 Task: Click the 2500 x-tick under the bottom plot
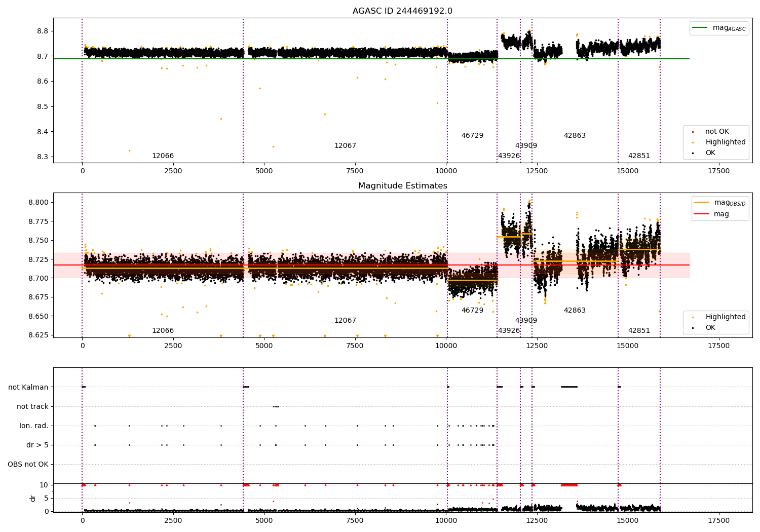click(173, 521)
